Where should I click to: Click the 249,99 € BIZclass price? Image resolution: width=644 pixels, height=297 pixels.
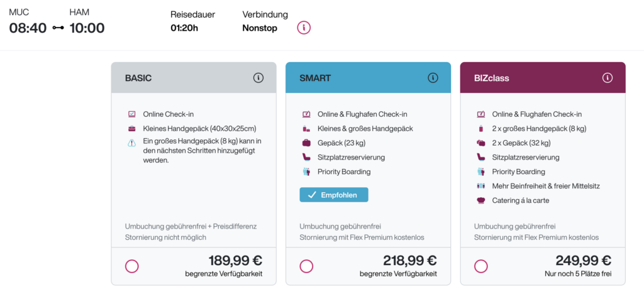(583, 261)
